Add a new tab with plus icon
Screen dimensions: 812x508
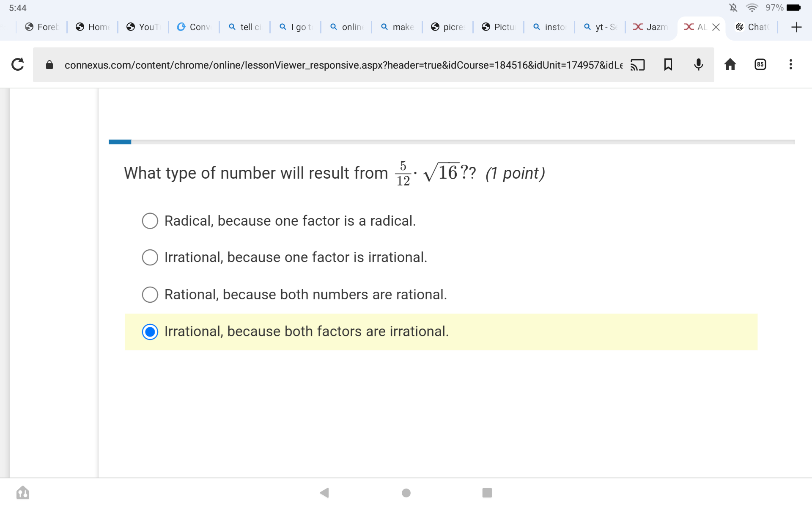796,27
